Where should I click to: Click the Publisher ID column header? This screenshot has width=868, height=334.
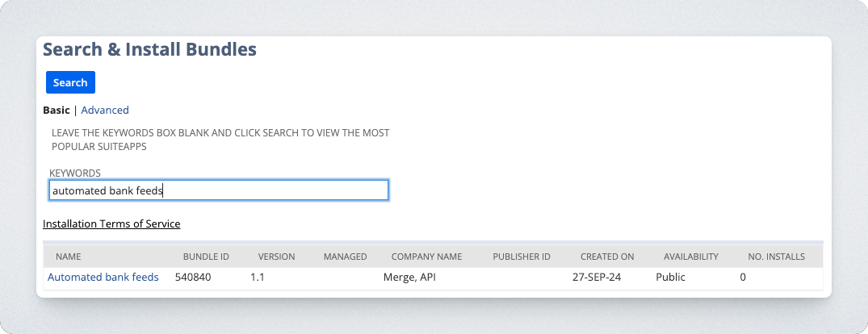[522, 257]
